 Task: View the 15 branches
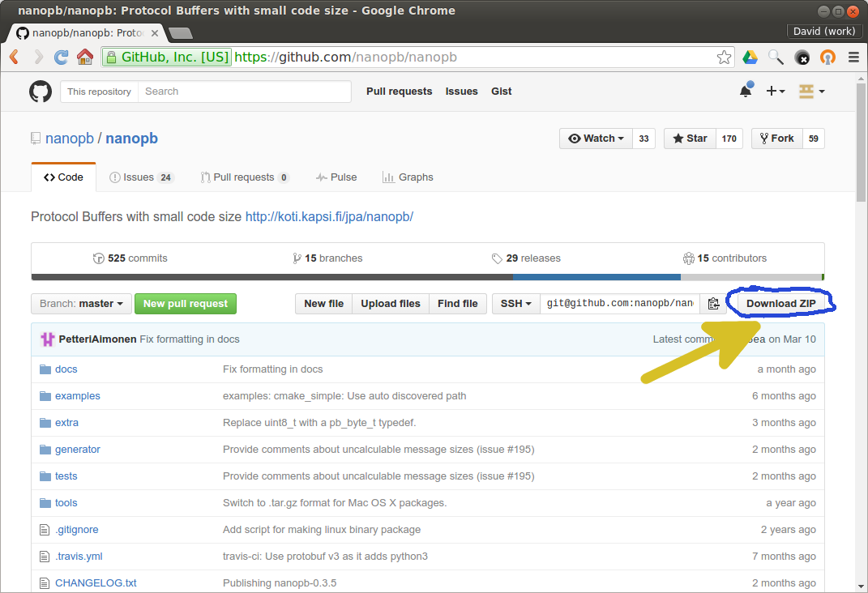click(327, 258)
